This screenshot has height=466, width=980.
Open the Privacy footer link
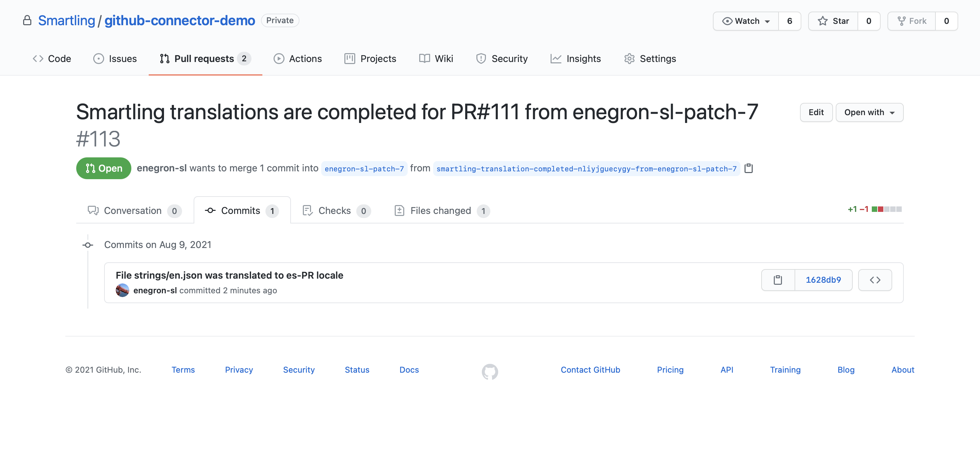(x=239, y=370)
